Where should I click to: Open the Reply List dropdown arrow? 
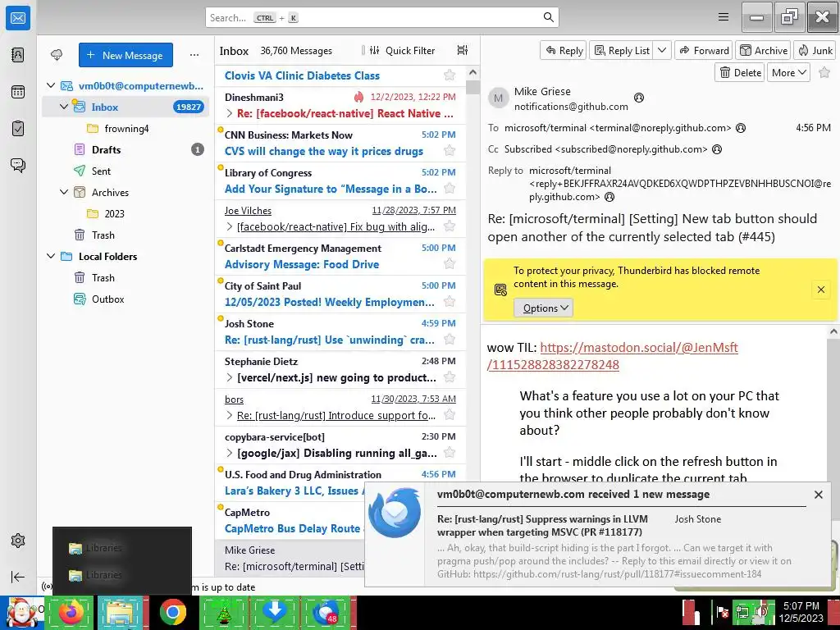point(662,50)
